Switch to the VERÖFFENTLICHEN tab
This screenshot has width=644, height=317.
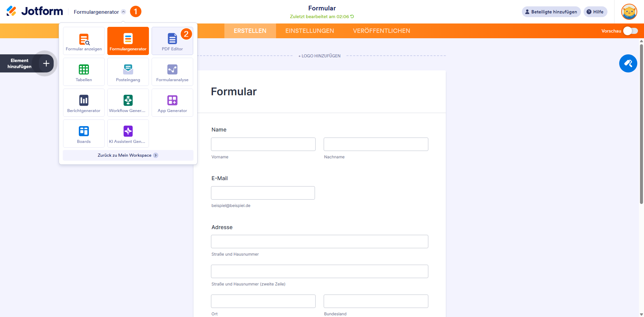(381, 31)
